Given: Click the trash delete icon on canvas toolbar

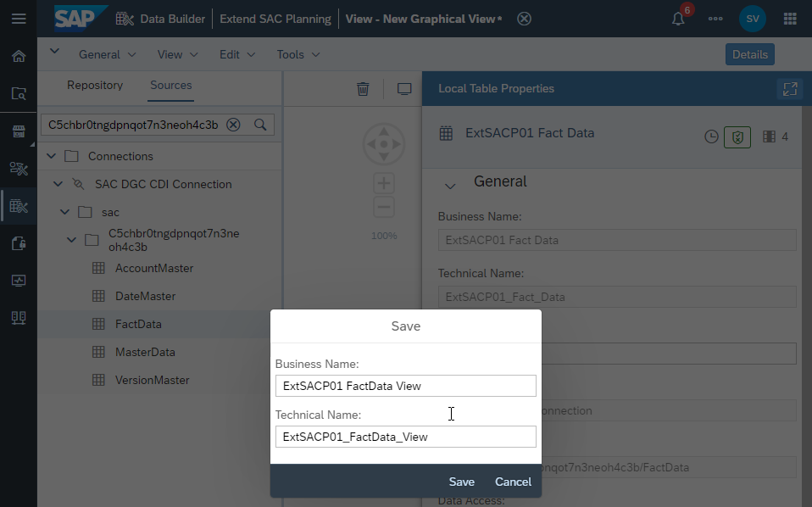Looking at the screenshot, I should [363, 89].
